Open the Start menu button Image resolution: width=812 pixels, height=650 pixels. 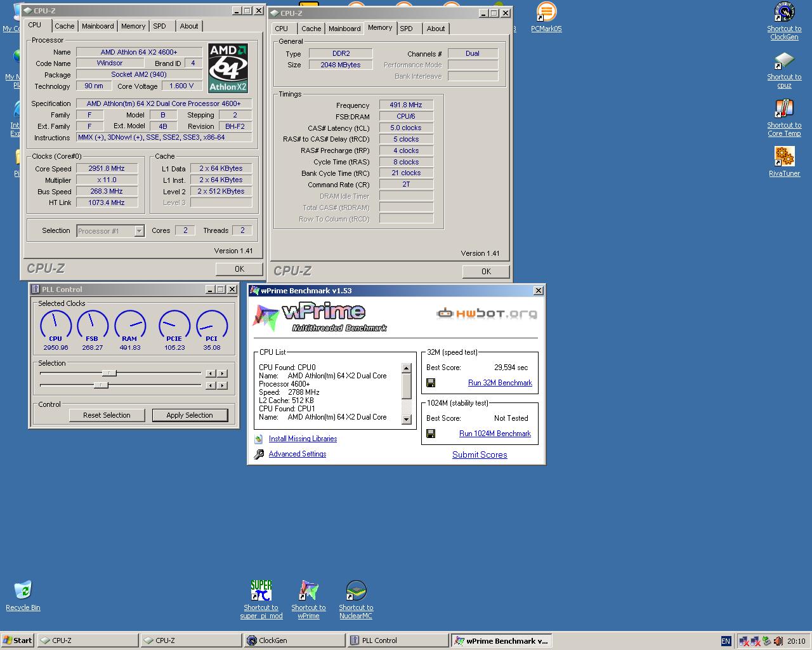tap(18, 640)
